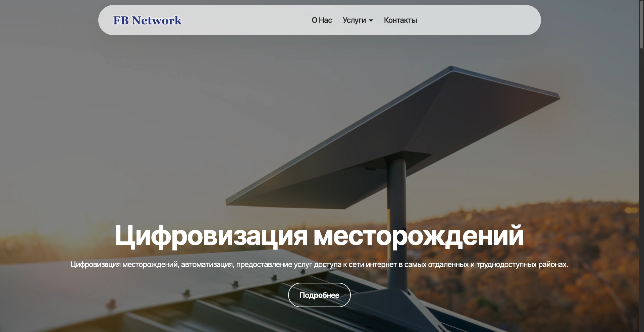
Task: Go to Контакты page
Action: pos(400,20)
